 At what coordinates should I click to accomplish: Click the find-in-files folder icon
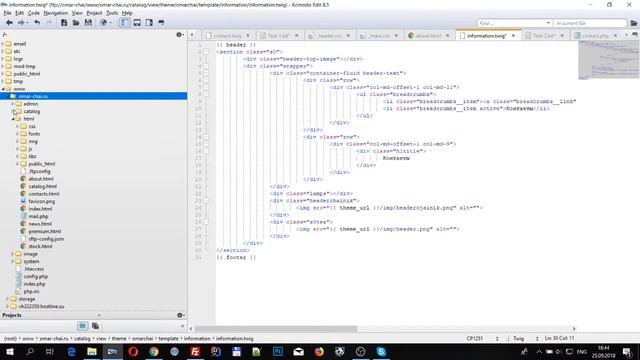click(x=633, y=23)
